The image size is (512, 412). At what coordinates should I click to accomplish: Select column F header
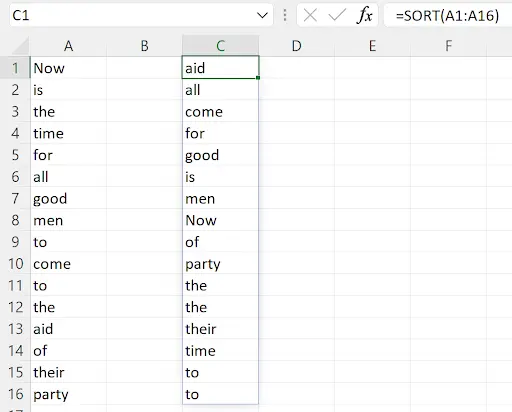click(x=448, y=46)
